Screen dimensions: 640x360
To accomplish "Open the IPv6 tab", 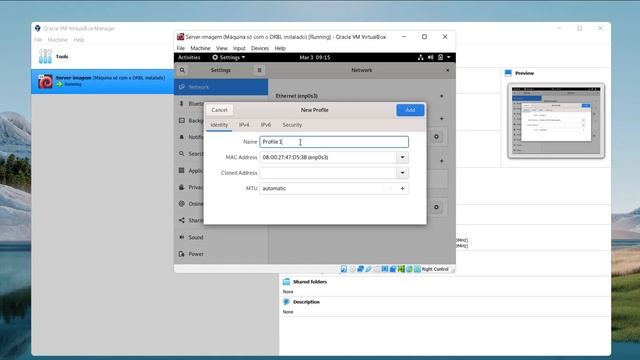I will point(266,125).
